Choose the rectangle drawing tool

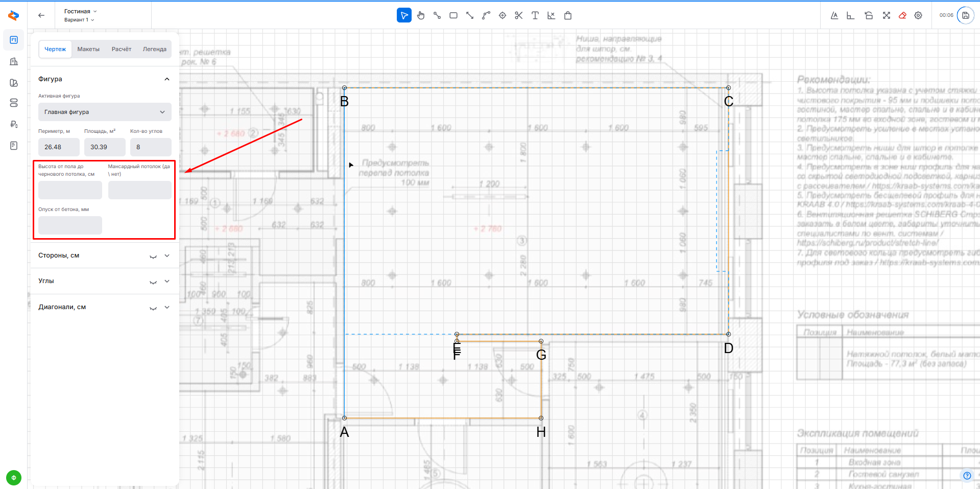(453, 15)
